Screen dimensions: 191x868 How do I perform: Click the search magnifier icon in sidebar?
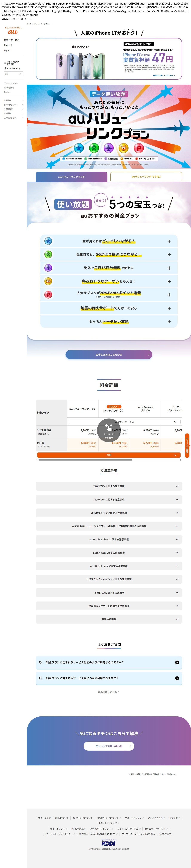[20, 74]
